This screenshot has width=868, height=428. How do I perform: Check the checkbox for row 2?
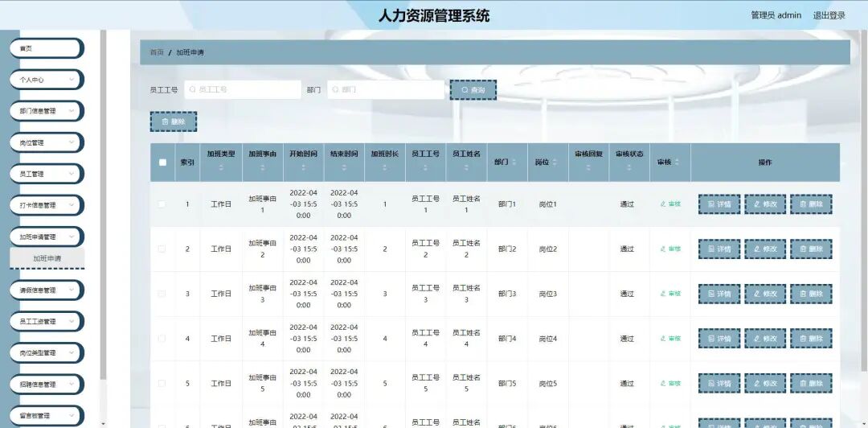[x=162, y=249]
